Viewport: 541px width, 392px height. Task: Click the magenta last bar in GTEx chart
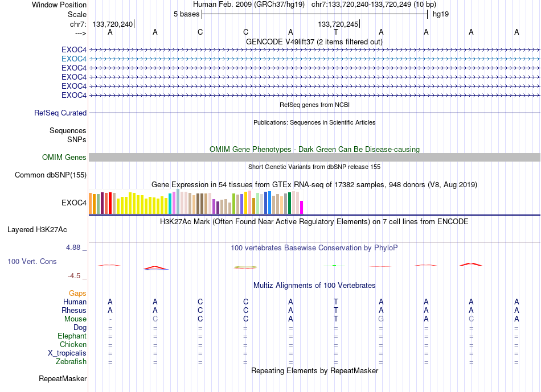coord(302,208)
